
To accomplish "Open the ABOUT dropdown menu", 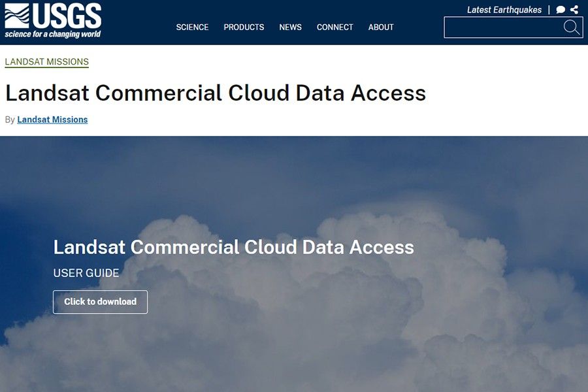I will tap(381, 27).
